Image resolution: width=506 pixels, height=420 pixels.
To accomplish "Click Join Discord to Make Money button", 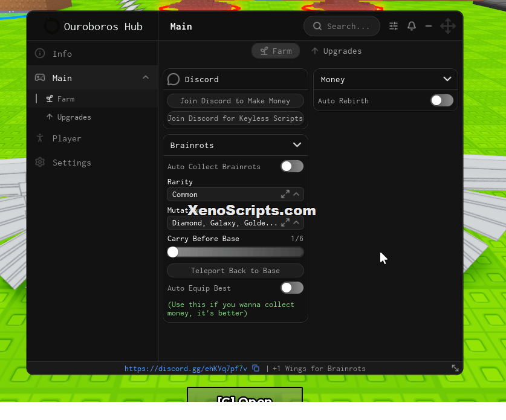I will click(235, 101).
